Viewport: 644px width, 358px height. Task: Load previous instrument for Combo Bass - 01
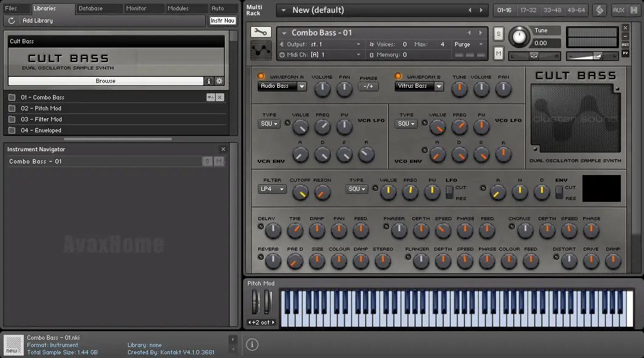click(469, 32)
